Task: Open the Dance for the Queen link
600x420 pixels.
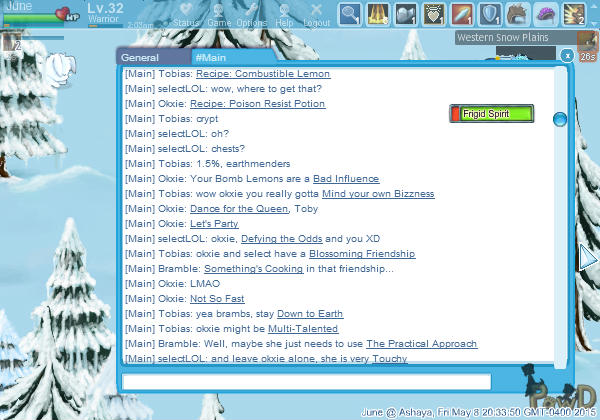Action: point(239,208)
